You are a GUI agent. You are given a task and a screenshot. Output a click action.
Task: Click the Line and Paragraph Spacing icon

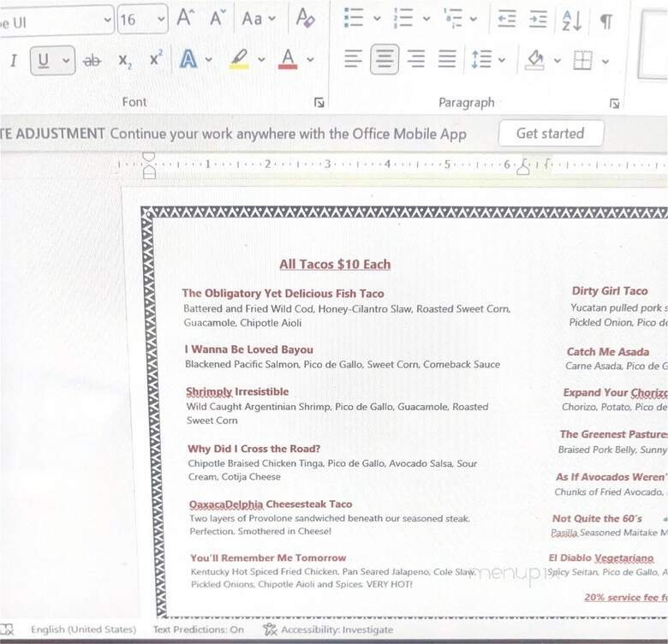[x=481, y=59]
